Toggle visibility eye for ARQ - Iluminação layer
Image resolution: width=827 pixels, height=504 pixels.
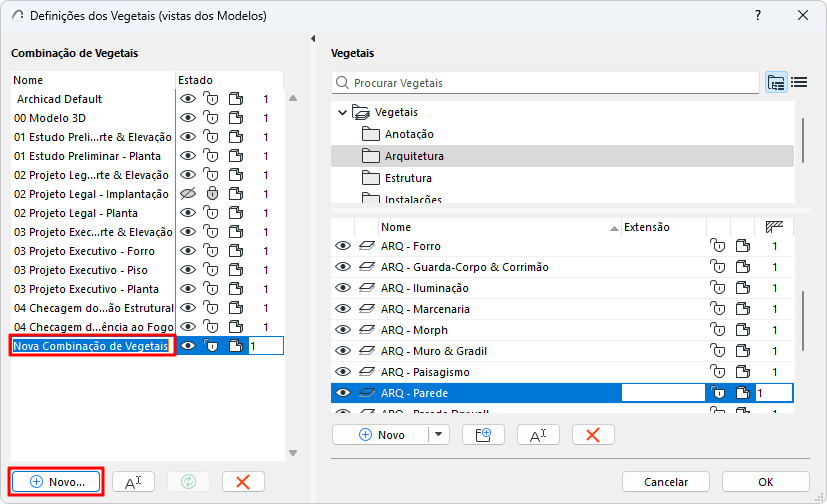tap(343, 288)
